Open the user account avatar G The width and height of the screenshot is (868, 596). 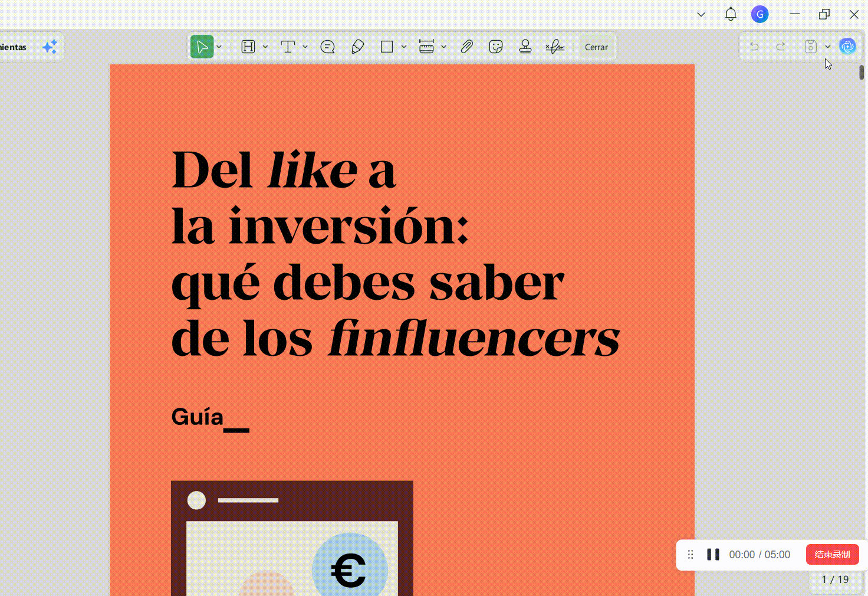coord(760,14)
